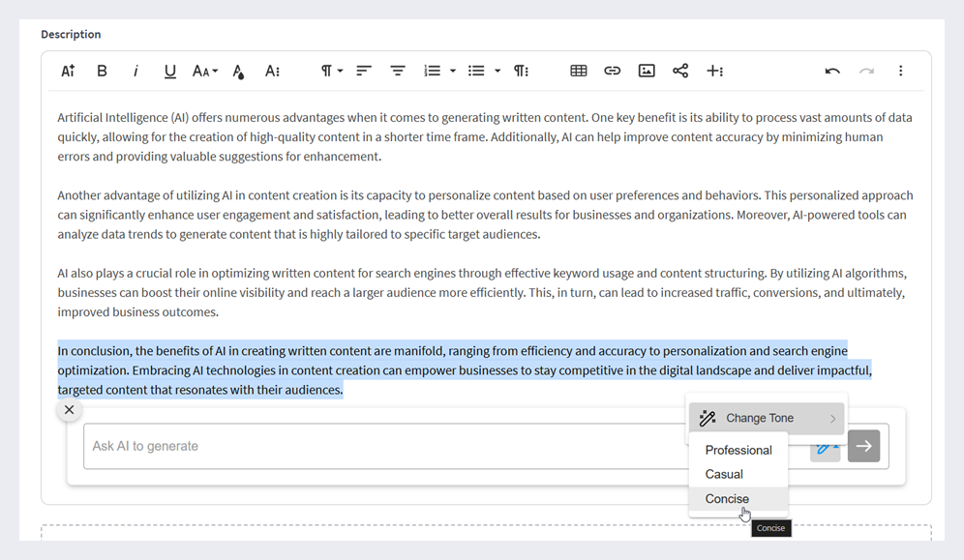
Task: Insert a hyperlink
Action: (x=613, y=72)
